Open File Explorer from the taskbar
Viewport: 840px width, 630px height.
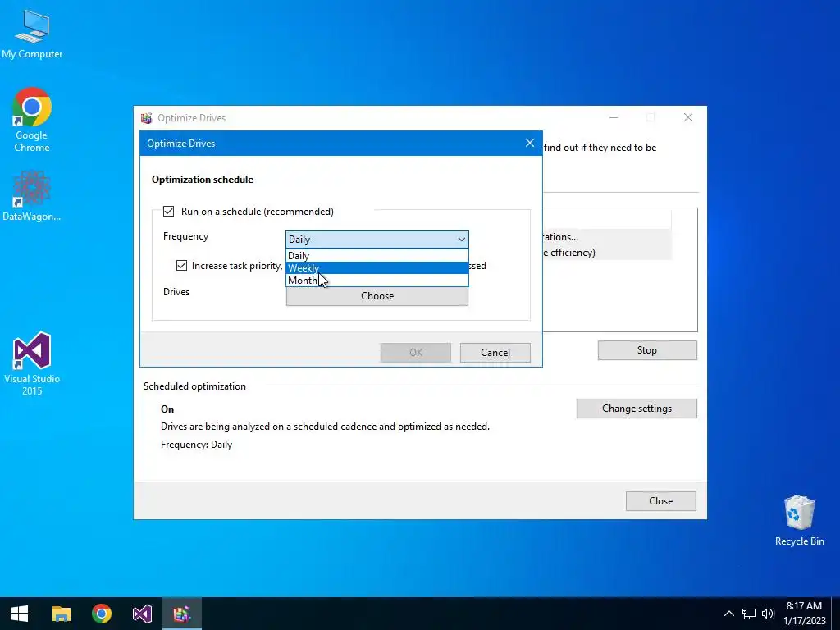61,614
